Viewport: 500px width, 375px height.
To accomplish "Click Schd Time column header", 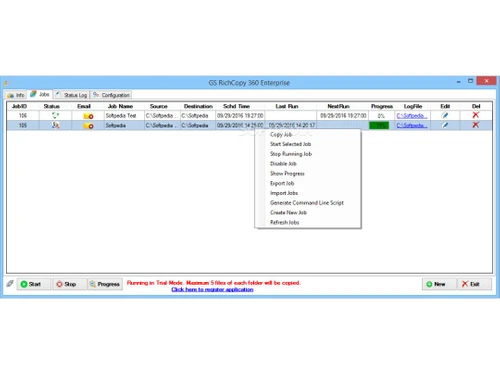I will tap(236, 106).
